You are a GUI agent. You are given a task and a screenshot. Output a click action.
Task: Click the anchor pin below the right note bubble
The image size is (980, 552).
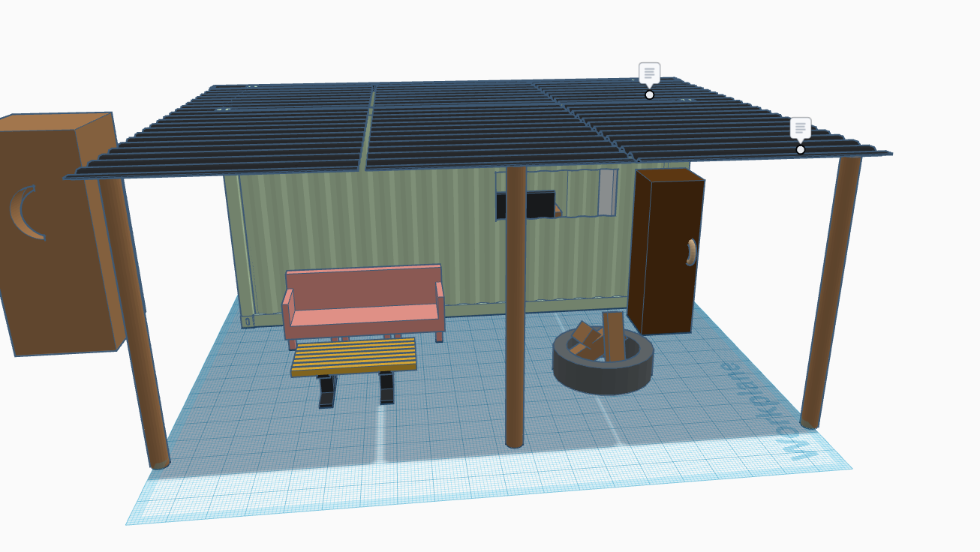click(801, 150)
